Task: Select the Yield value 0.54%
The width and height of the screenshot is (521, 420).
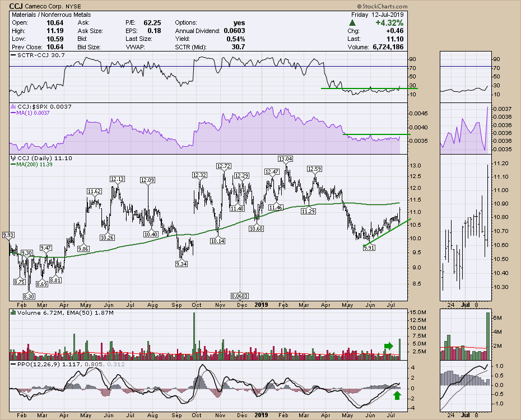Action: click(236, 39)
